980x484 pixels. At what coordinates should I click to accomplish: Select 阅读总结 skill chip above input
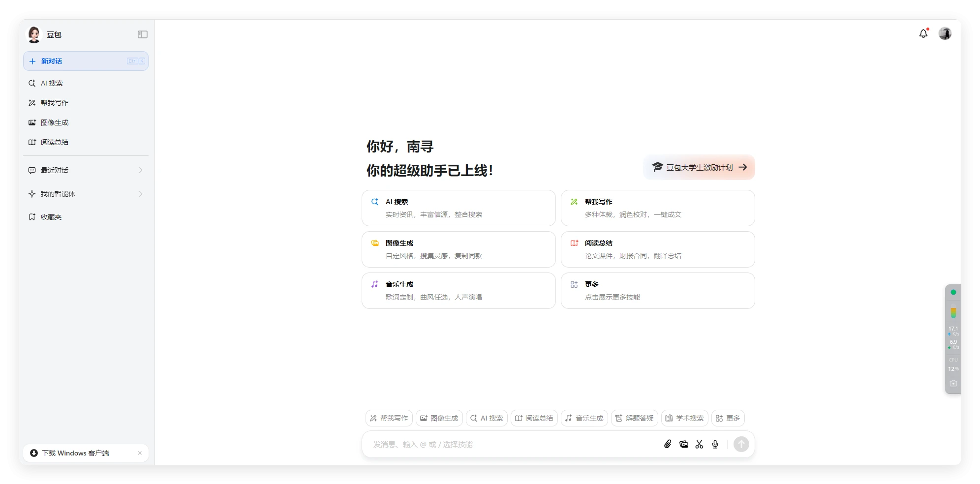(x=534, y=418)
